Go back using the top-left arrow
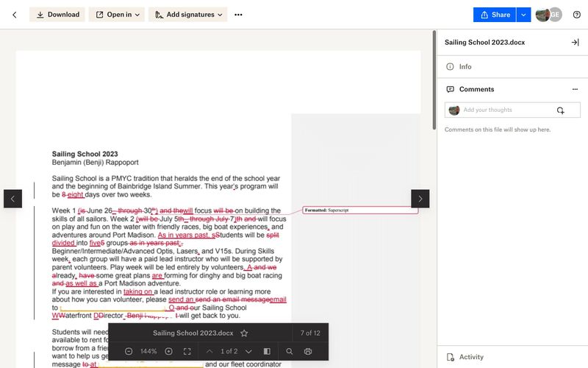The height and width of the screenshot is (368, 588). 14,15
